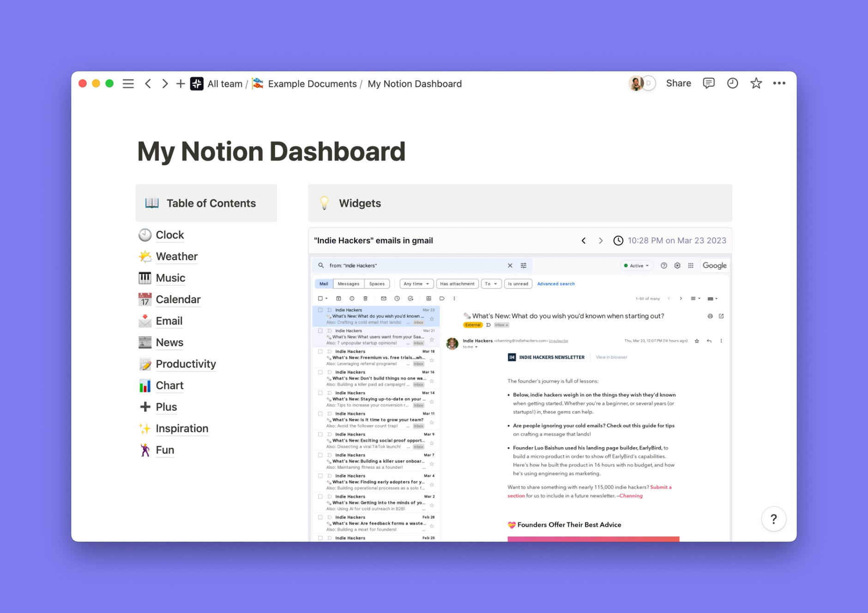868x613 pixels.
Task: Click the print icon in the email header
Action: [710, 316]
